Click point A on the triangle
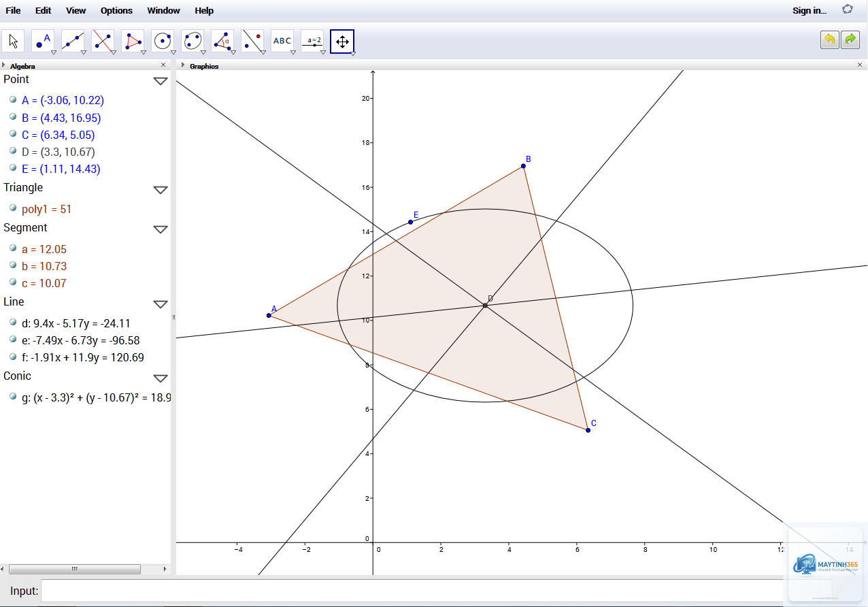Screen dimensions: 868x607 tap(269, 315)
